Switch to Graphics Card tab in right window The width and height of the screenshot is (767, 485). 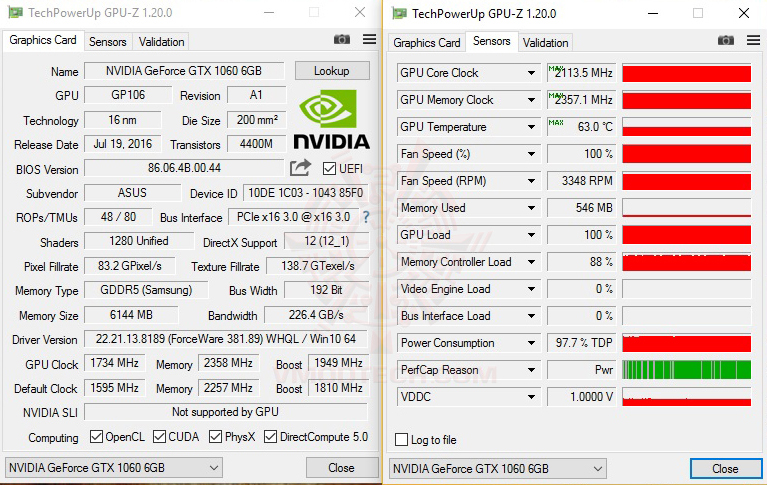pos(427,43)
